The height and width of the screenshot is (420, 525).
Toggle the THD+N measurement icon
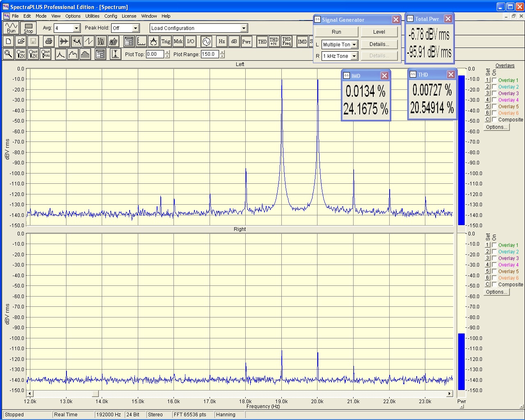point(274,41)
